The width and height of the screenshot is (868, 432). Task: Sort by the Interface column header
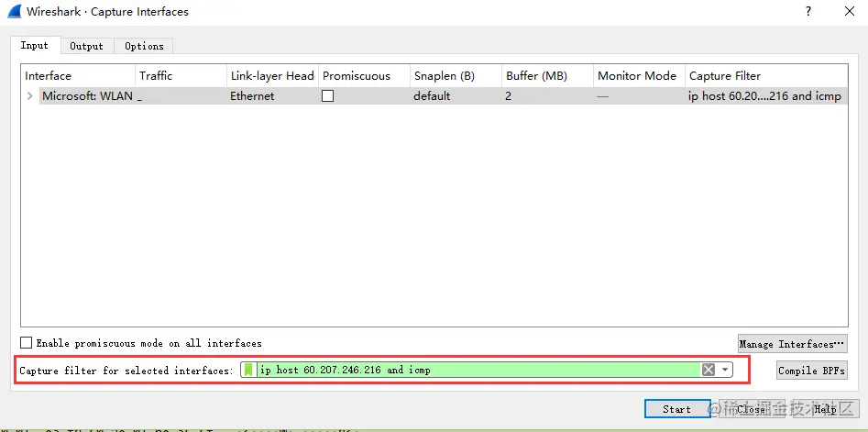(x=78, y=76)
